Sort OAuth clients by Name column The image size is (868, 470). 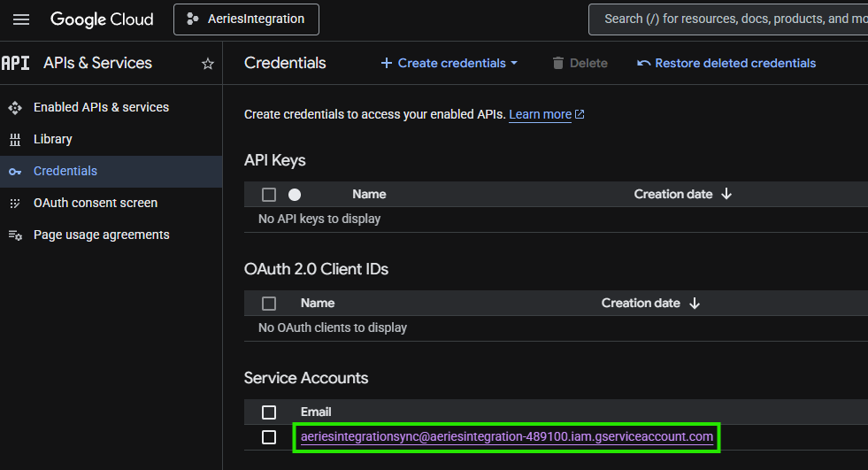[x=318, y=304]
